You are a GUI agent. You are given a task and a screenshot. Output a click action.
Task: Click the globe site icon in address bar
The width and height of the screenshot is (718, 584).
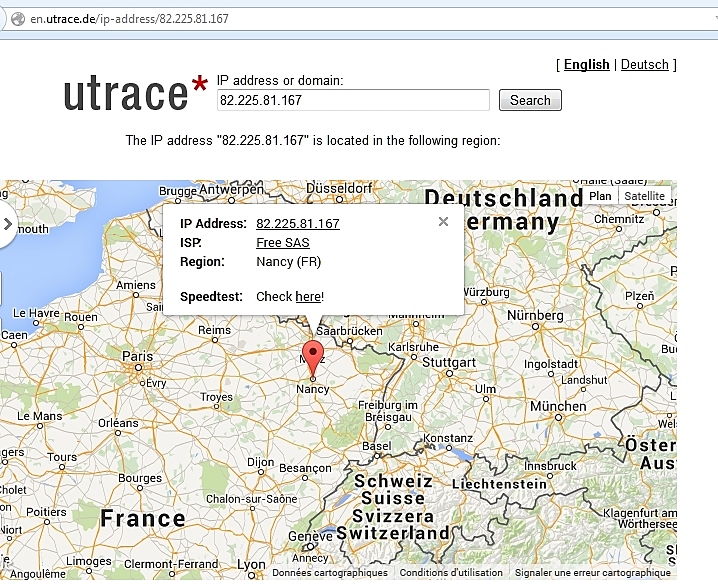click(x=17, y=19)
